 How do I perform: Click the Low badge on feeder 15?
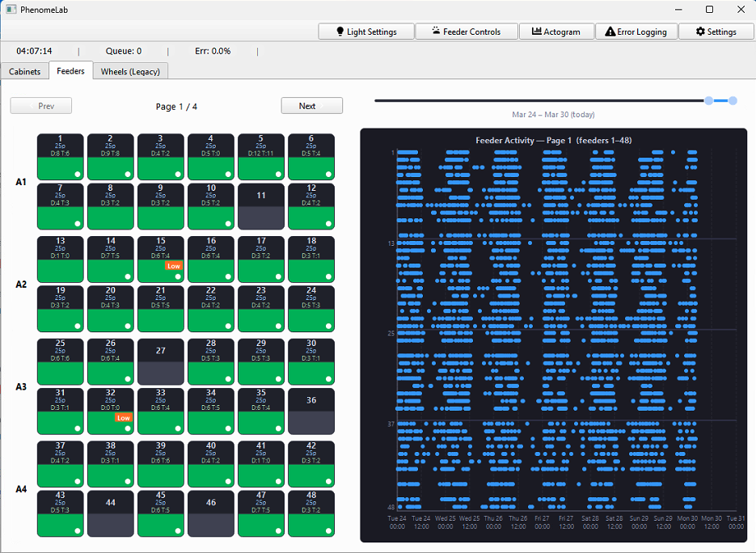[173, 266]
